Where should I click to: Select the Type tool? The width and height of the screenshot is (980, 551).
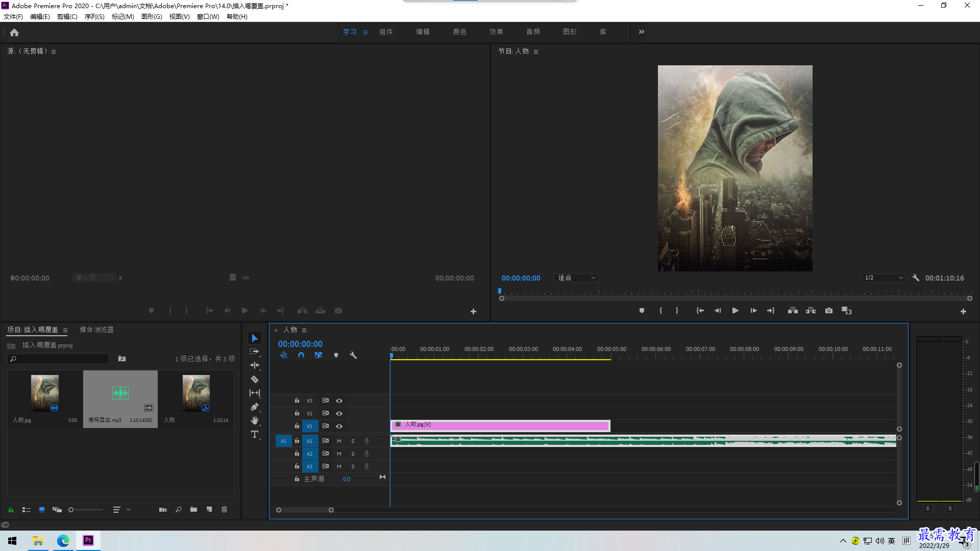coord(255,434)
